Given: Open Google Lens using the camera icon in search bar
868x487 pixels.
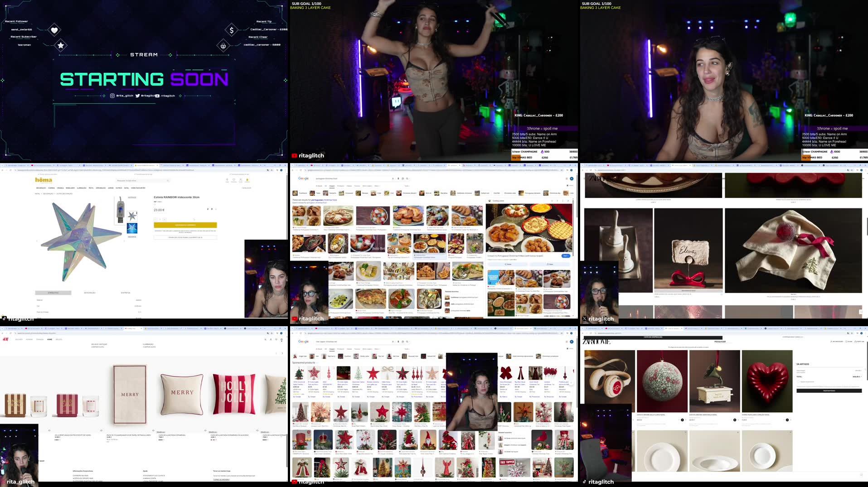Looking at the screenshot, I should pyautogui.click(x=402, y=178).
